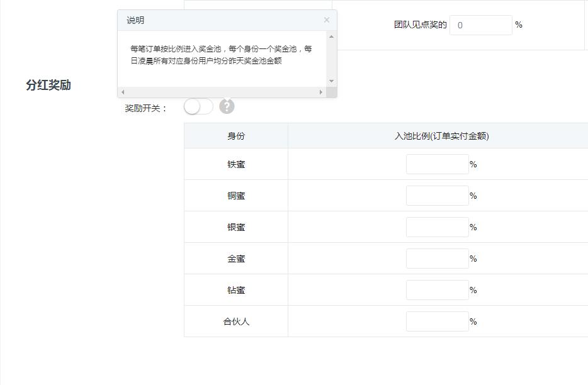
Task: Click the 钻蜜 pool ratio input box
Action: click(437, 289)
